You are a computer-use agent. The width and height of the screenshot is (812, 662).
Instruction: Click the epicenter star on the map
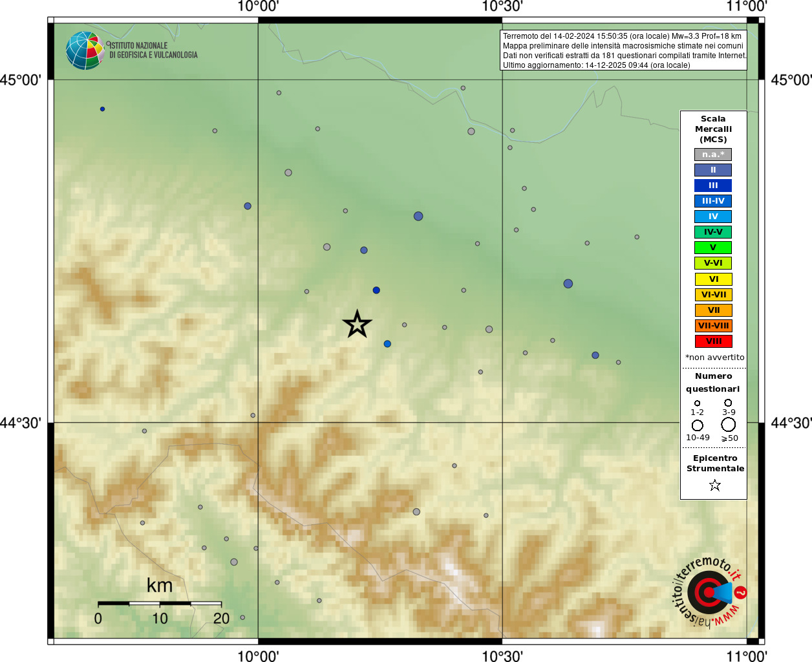click(x=357, y=325)
